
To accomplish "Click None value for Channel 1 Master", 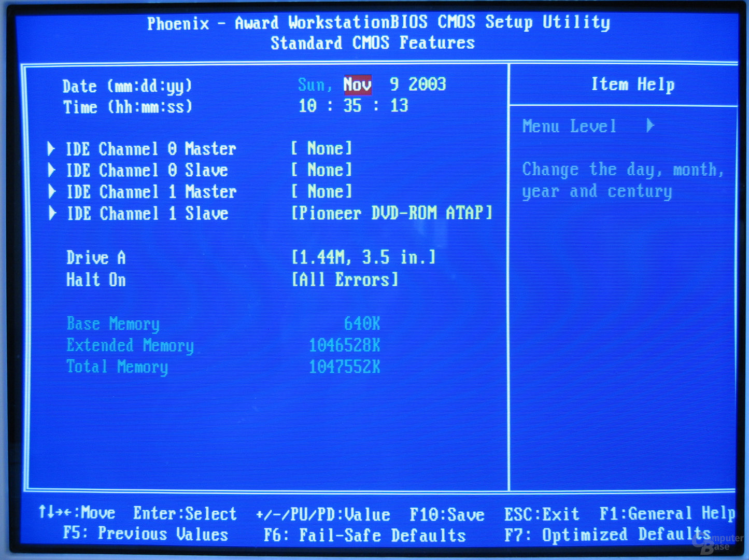I will pos(321,192).
